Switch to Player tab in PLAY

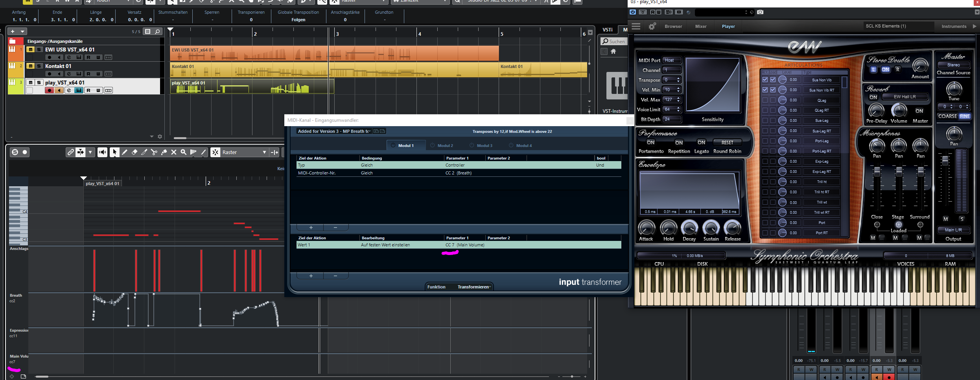728,26
